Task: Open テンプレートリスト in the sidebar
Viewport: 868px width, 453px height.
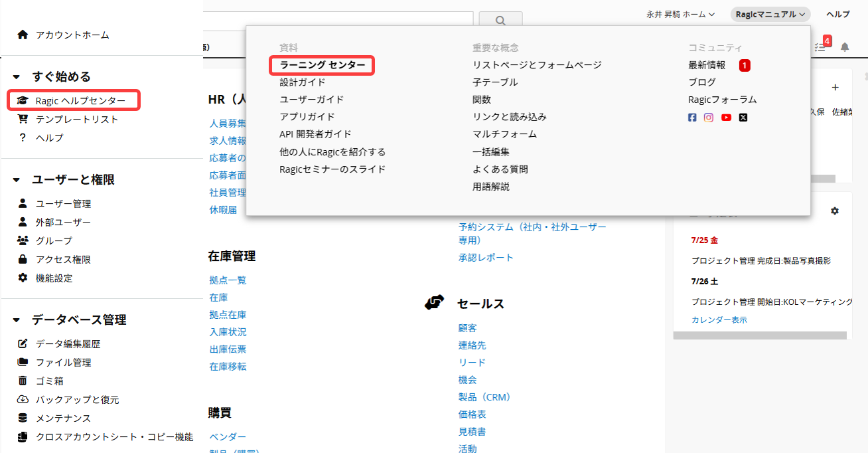Action: pyautogui.click(x=77, y=120)
